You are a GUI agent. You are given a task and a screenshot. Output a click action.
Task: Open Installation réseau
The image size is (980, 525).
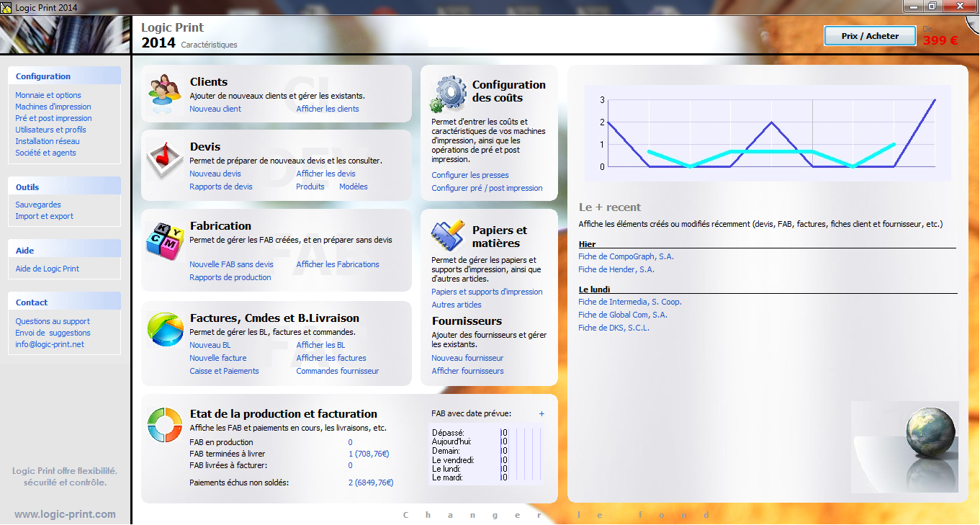(48, 141)
